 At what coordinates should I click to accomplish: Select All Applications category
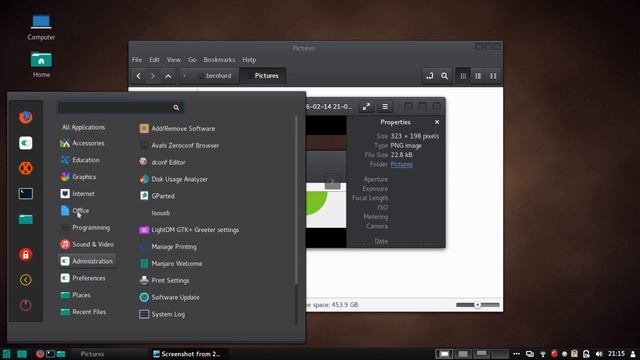[83, 127]
